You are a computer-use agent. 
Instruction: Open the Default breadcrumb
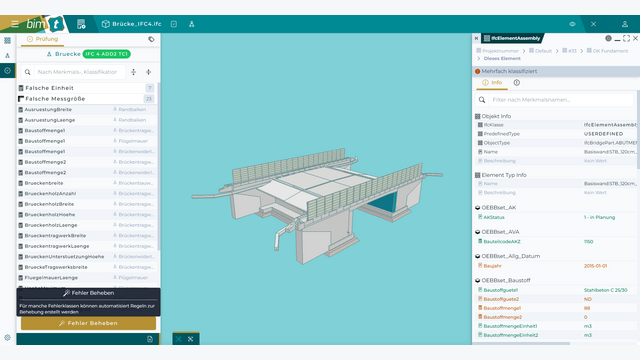click(540, 51)
